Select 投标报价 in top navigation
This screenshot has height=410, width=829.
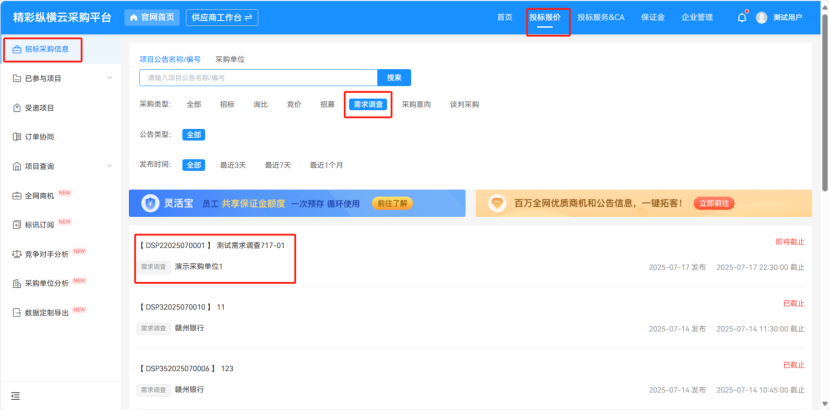pyautogui.click(x=545, y=17)
